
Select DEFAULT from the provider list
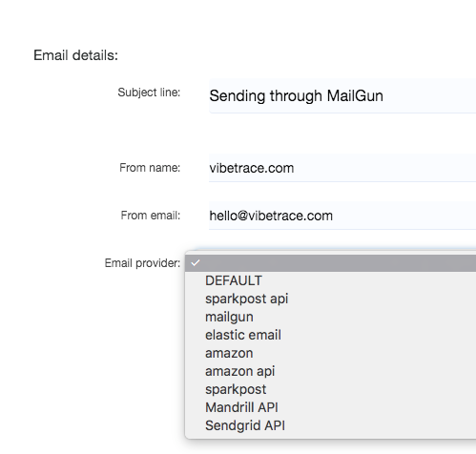(x=330, y=280)
